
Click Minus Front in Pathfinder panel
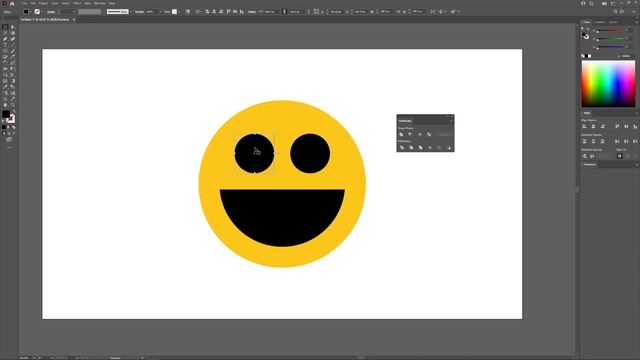pos(410,134)
